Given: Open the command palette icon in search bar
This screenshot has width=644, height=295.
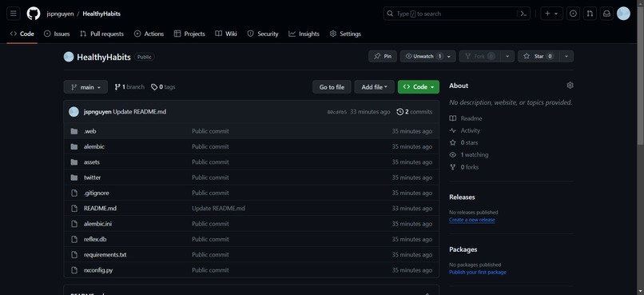Looking at the screenshot, I should tap(523, 14).
